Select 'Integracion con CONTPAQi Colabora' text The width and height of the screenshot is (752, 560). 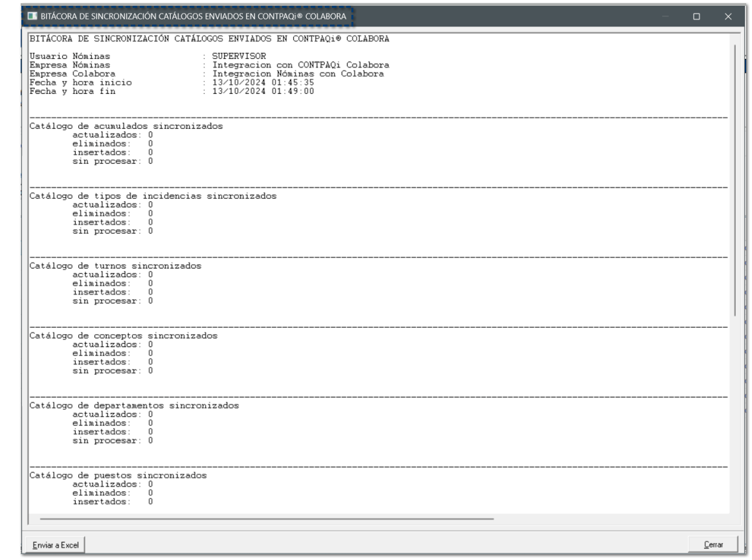[x=301, y=65]
